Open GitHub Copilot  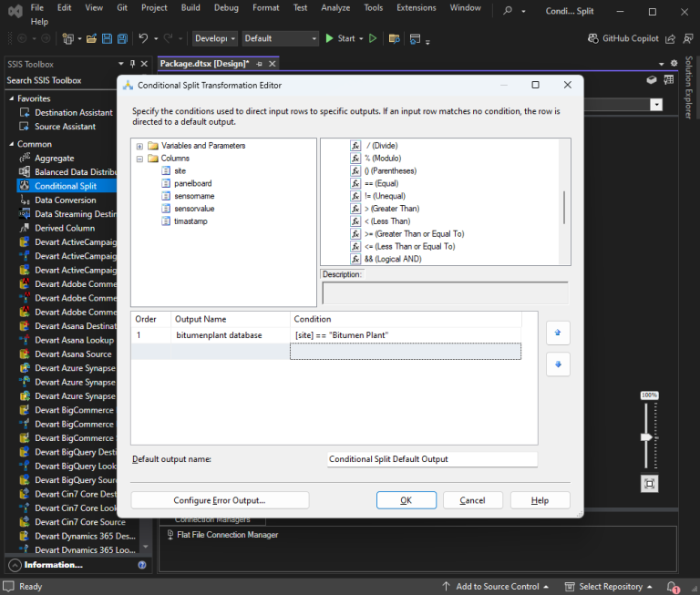coord(623,39)
